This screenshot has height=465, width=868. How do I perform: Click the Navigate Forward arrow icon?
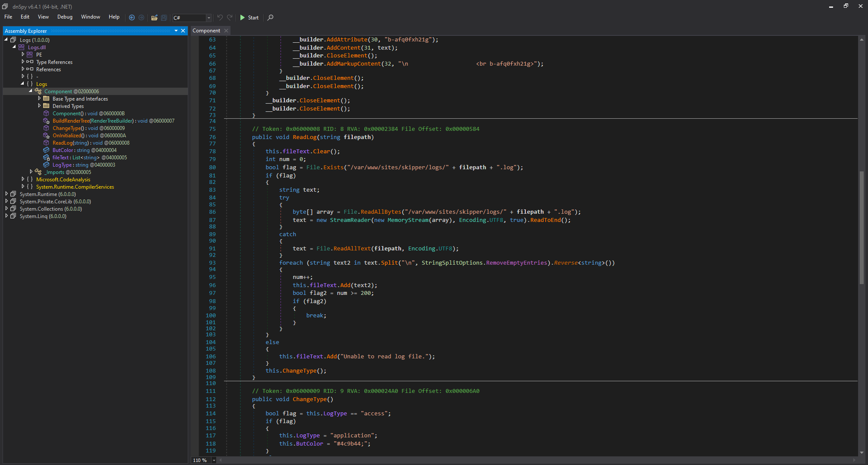(x=141, y=18)
